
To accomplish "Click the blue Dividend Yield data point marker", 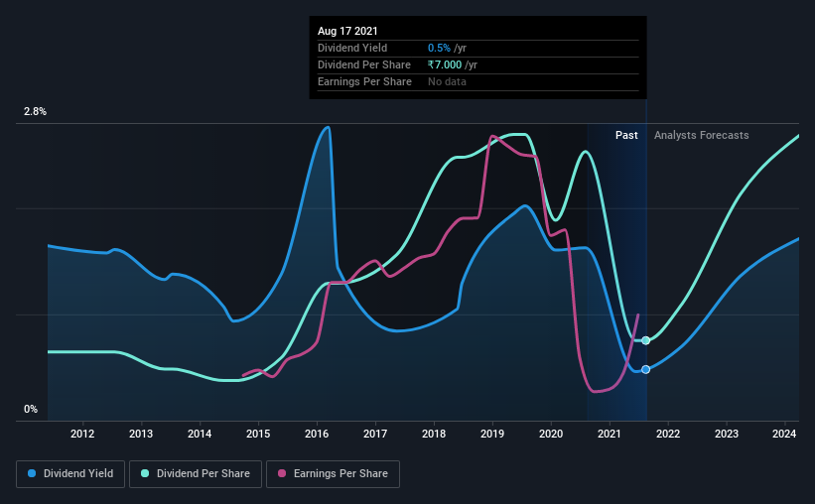I will coord(645,369).
